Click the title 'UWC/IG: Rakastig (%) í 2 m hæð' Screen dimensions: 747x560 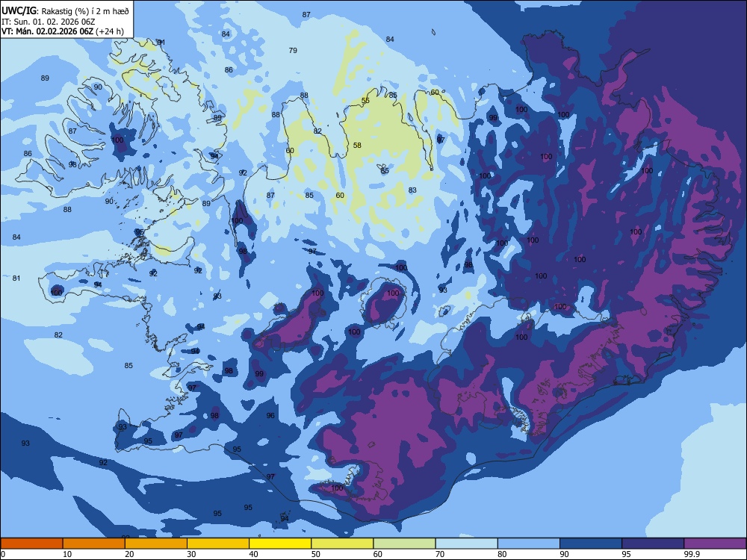(65, 11)
